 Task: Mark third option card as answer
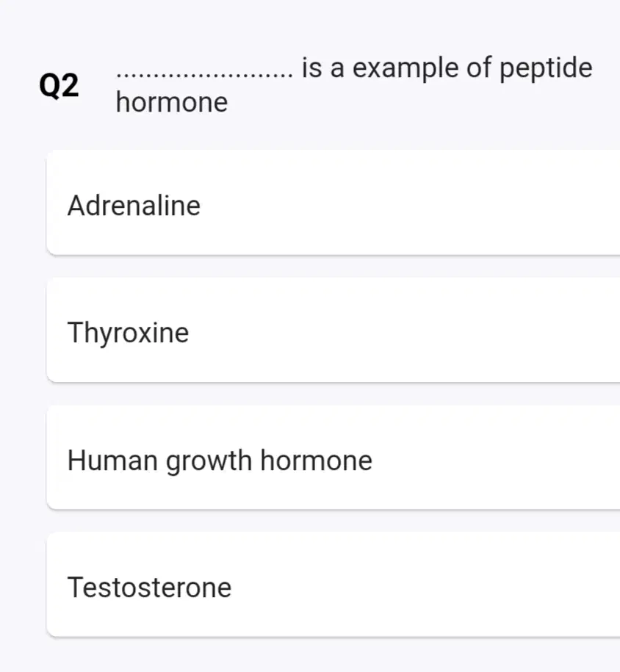point(334,458)
